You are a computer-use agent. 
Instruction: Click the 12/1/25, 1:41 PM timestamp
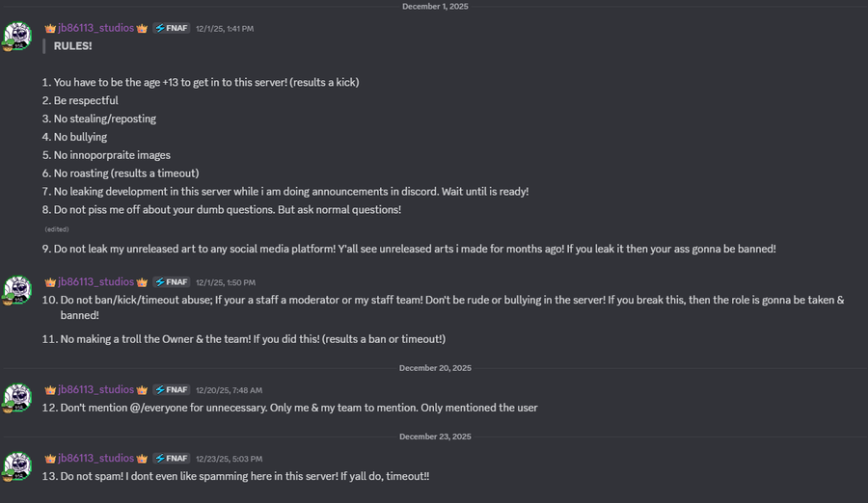(x=225, y=29)
